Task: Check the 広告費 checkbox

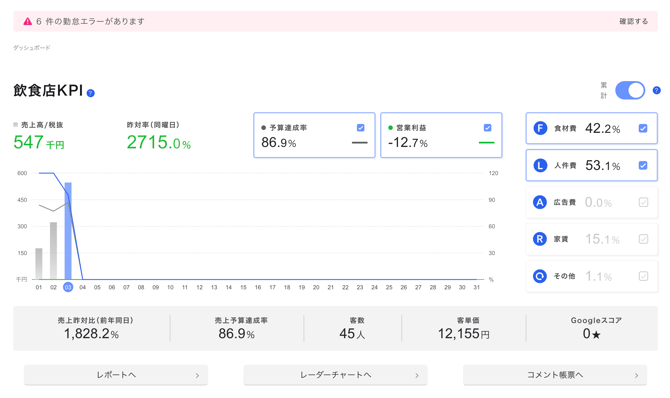Action: tap(644, 202)
